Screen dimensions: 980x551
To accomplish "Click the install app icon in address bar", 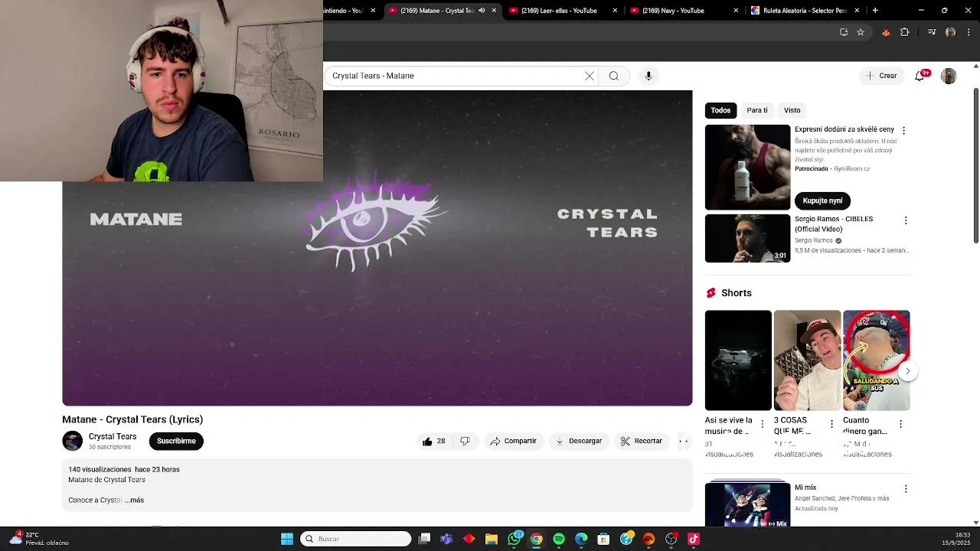I will (x=844, y=32).
